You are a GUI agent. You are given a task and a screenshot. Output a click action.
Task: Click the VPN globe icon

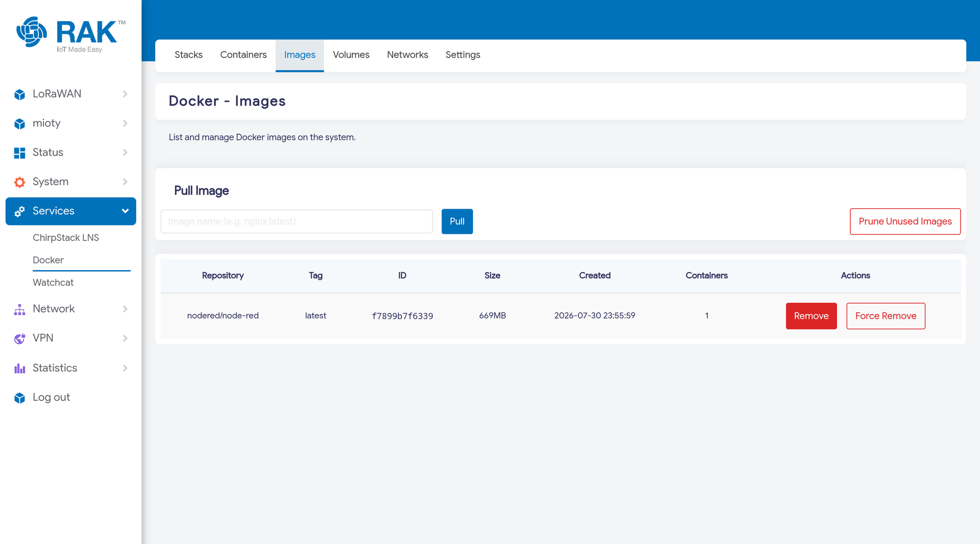tap(19, 338)
